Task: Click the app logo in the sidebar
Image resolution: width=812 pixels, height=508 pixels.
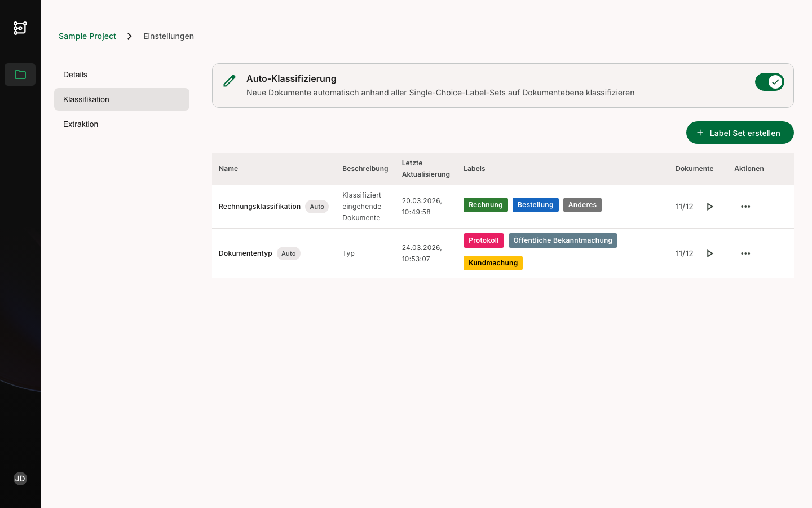Action: click(20, 28)
